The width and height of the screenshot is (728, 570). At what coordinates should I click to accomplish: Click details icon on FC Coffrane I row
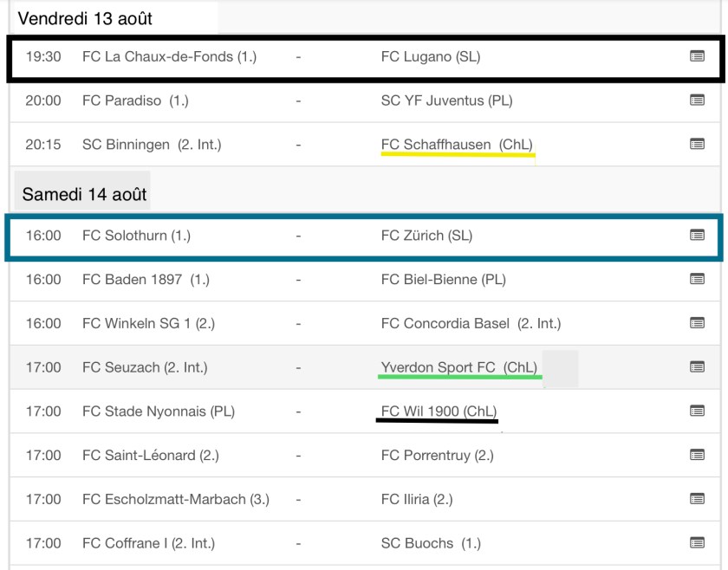[697, 543]
